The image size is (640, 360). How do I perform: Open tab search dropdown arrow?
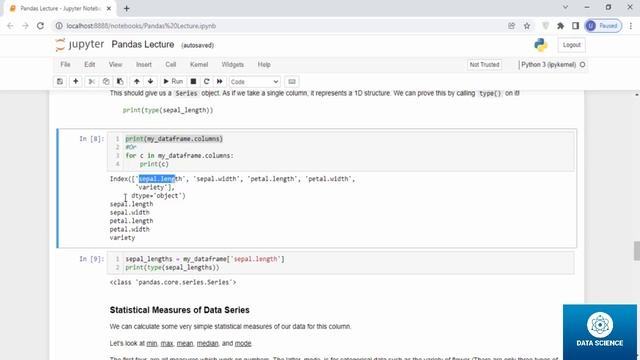click(565, 7)
